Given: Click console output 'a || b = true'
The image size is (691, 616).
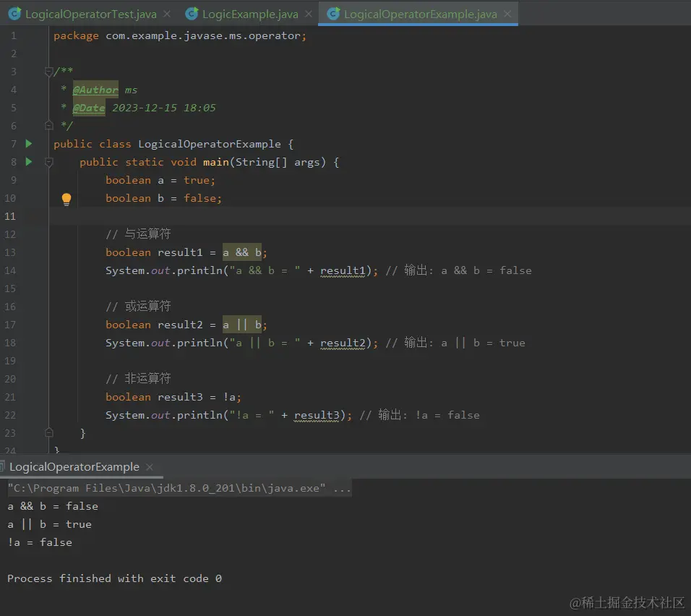Looking at the screenshot, I should pos(50,525).
